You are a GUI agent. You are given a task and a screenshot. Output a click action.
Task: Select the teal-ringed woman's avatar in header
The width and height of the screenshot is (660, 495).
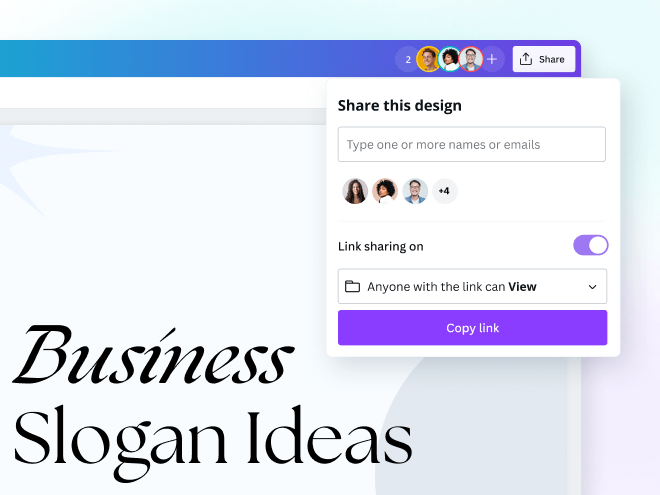(x=450, y=59)
